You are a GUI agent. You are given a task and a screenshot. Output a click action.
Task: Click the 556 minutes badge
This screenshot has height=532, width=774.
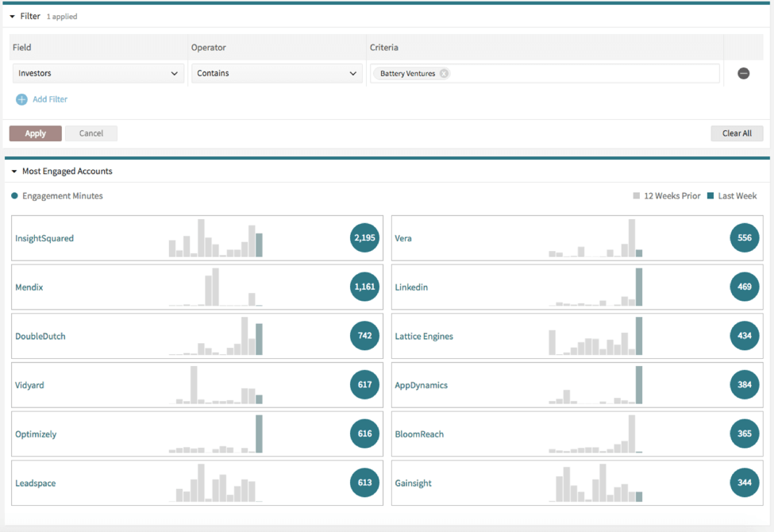(x=745, y=237)
